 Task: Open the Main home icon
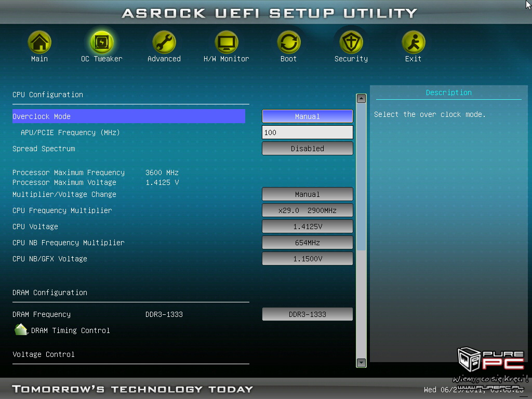pos(39,42)
